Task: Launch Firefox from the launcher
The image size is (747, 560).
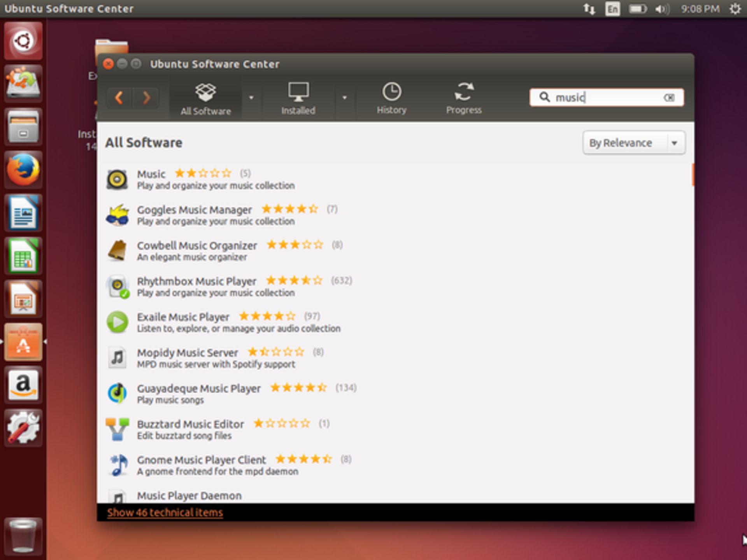Action: point(23,170)
